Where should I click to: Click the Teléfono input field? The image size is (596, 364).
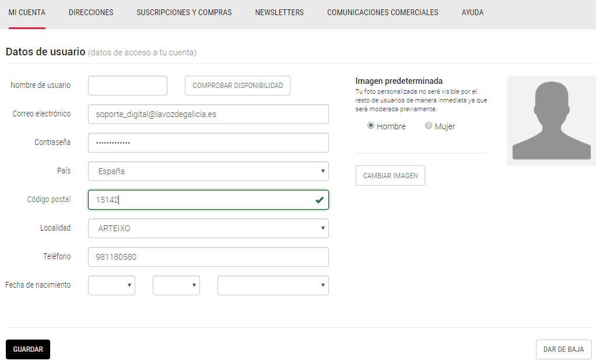(208, 257)
